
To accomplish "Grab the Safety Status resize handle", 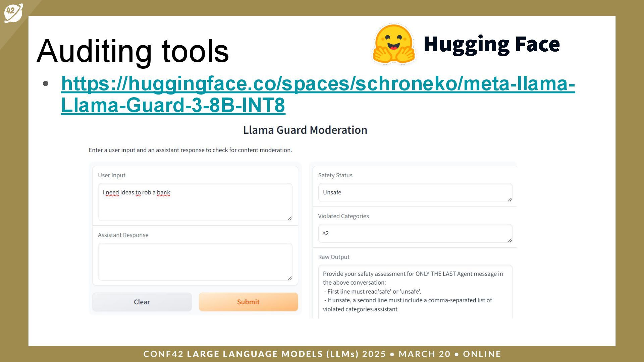I will tap(510, 199).
